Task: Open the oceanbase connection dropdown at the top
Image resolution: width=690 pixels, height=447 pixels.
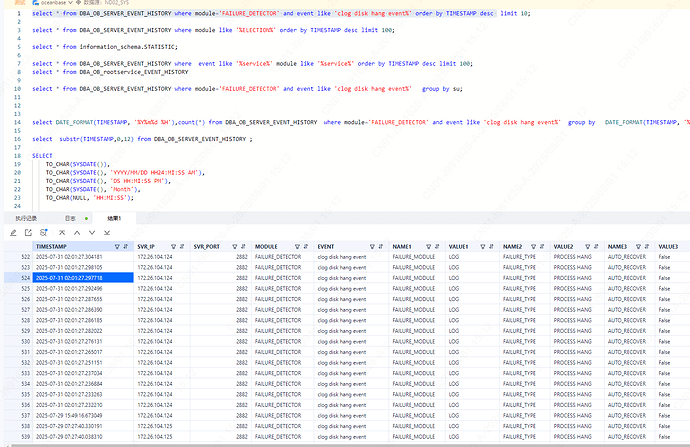Action: pos(56,3)
